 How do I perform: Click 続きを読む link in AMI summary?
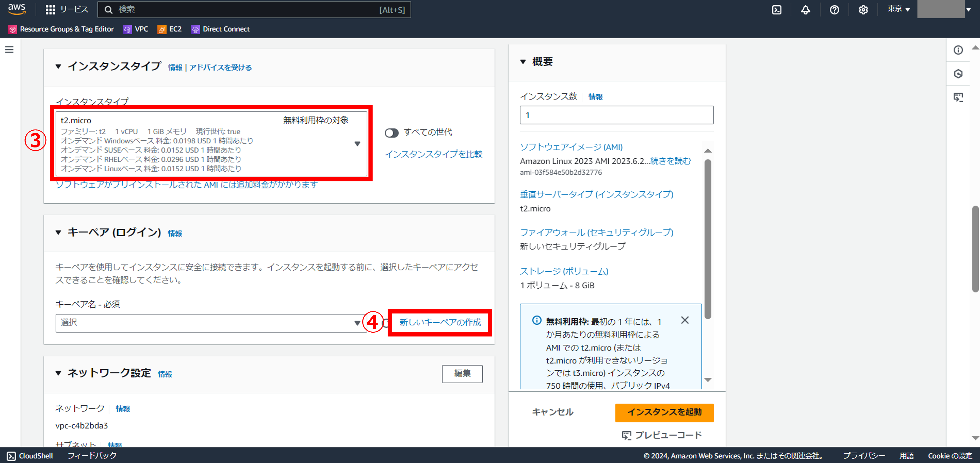pos(670,161)
